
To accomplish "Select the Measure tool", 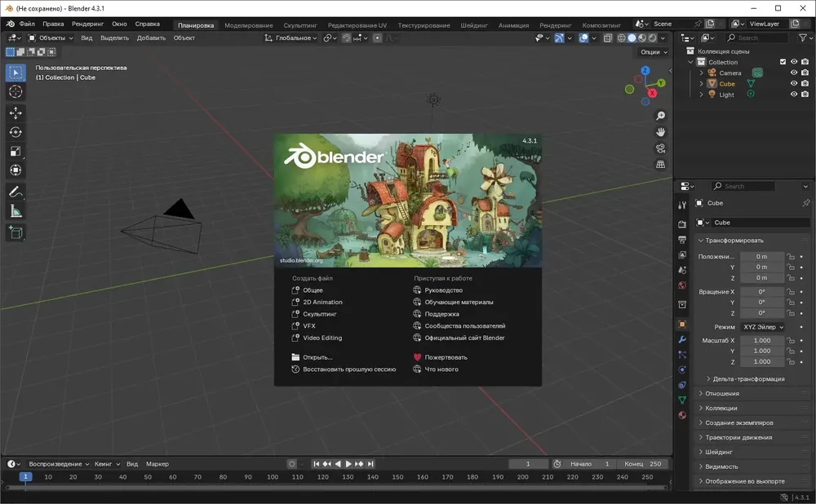I will point(16,211).
